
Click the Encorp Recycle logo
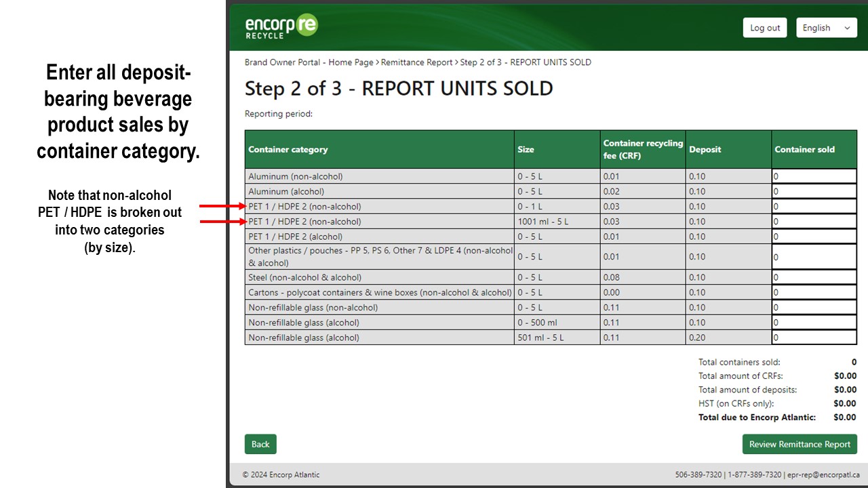click(281, 27)
